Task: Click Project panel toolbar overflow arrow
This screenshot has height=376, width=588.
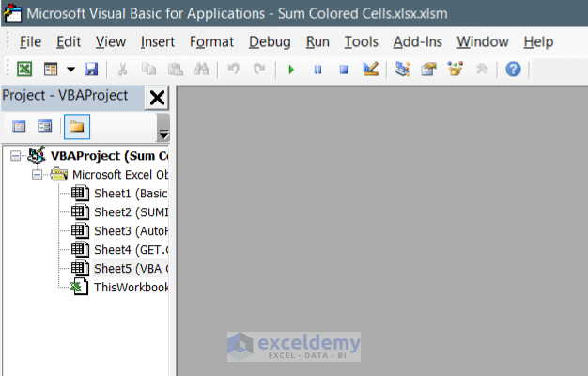Action: [163, 128]
